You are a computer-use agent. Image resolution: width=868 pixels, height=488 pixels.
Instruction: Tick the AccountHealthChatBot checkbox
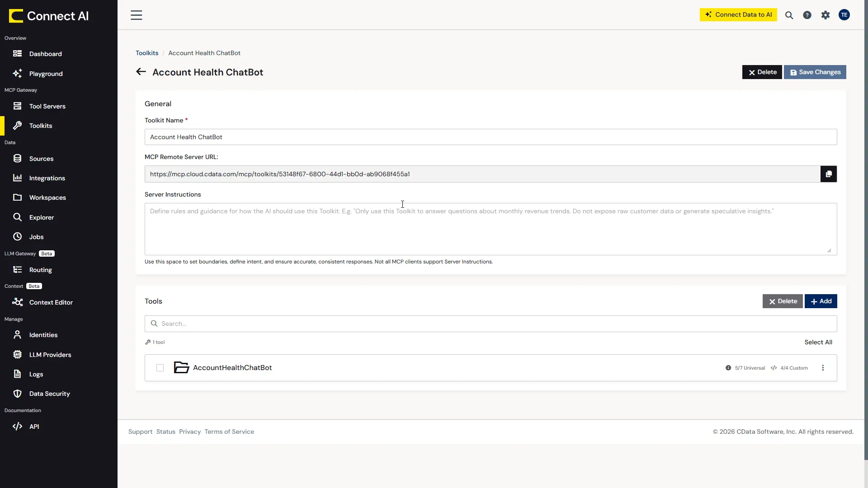[x=160, y=368]
